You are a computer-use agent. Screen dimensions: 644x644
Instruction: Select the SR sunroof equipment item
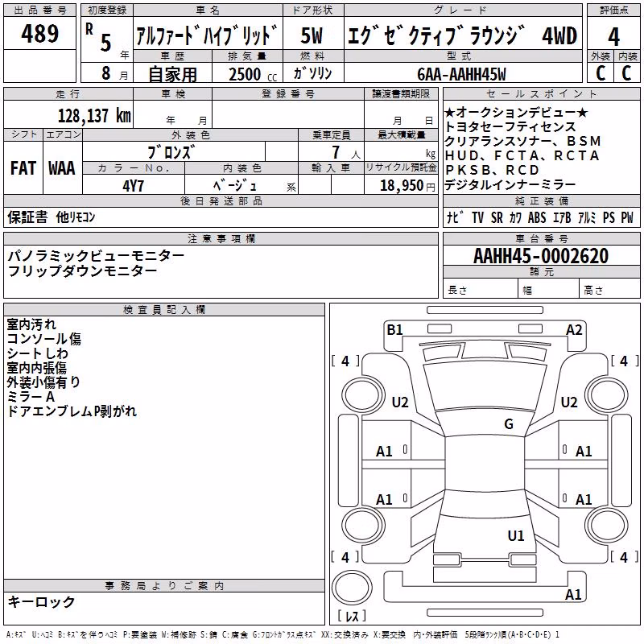[x=497, y=217]
